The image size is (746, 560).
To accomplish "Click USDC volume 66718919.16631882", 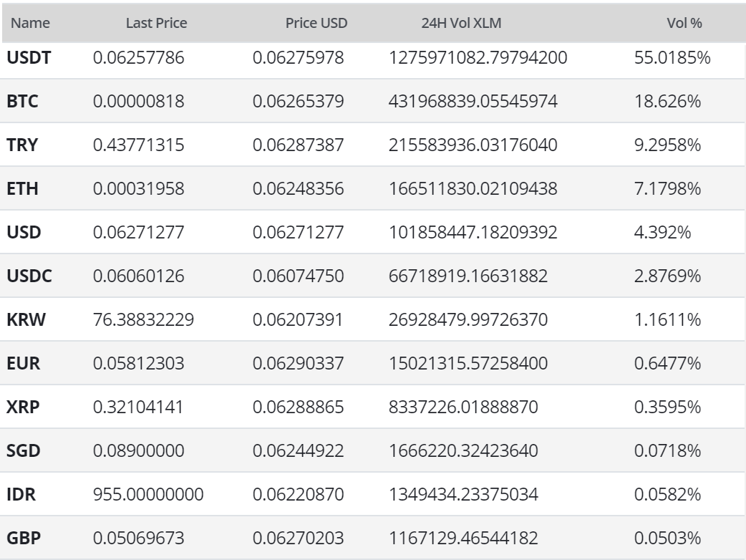I will coord(468,276).
